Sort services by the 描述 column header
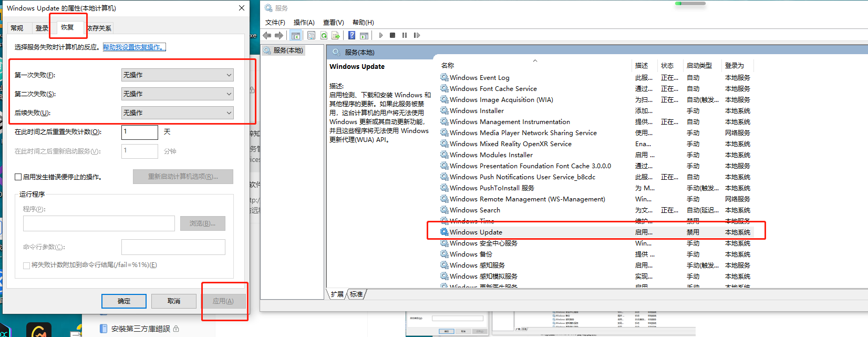 coord(644,65)
